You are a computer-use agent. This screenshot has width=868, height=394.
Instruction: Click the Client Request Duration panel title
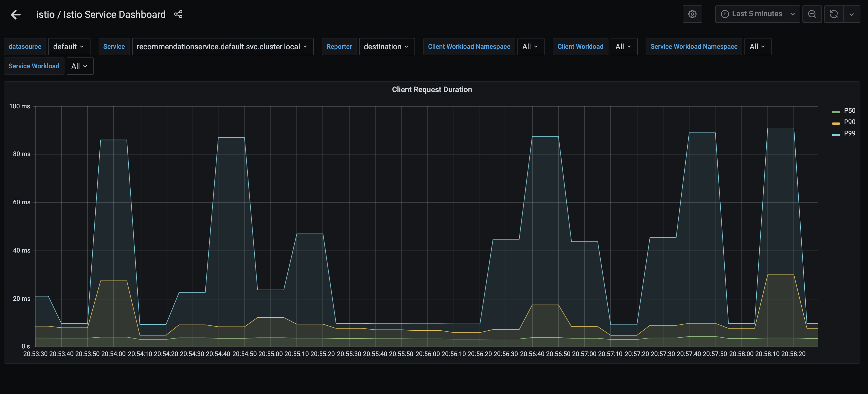(x=432, y=90)
